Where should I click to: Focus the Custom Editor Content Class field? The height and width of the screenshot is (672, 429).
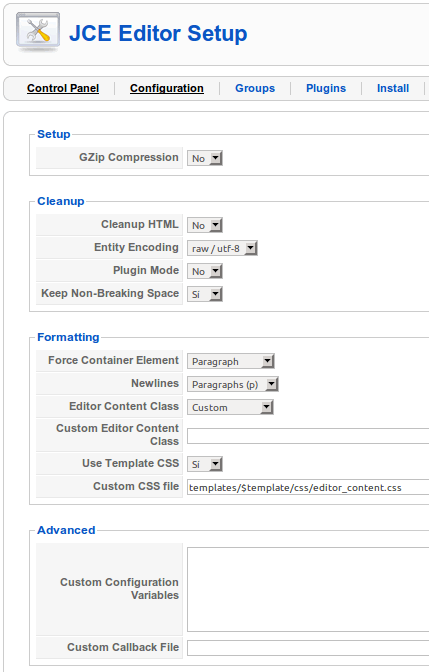pyautogui.click(x=308, y=436)
